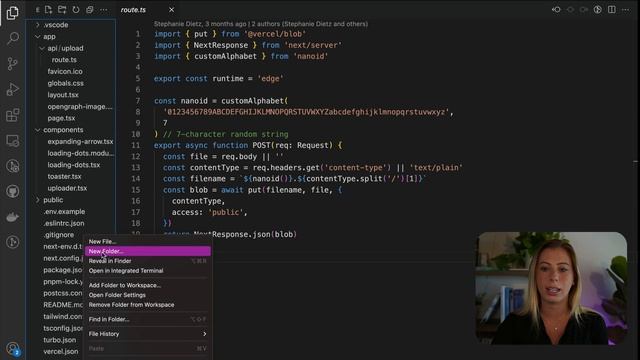640x360 pixels.
Task: Open page.tsx file
Action: click(61, 118)
